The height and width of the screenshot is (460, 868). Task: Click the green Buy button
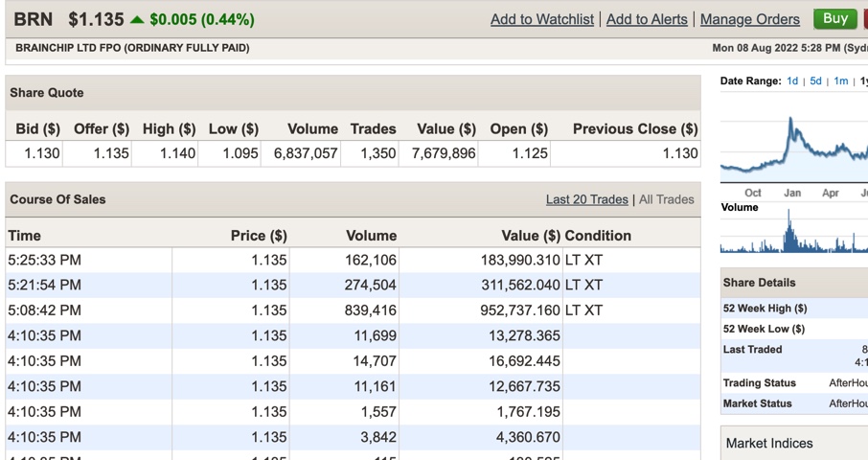click(x=834, y=18)
